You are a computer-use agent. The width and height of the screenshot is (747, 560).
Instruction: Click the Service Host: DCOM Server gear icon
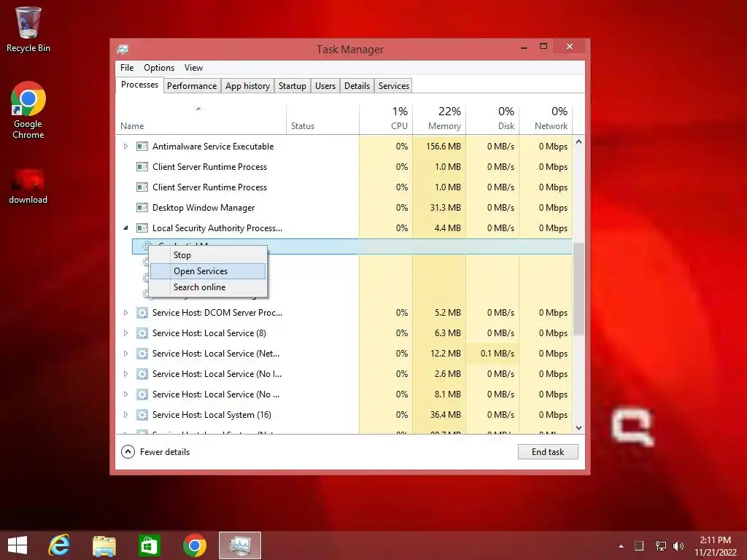tap(142, 313)
